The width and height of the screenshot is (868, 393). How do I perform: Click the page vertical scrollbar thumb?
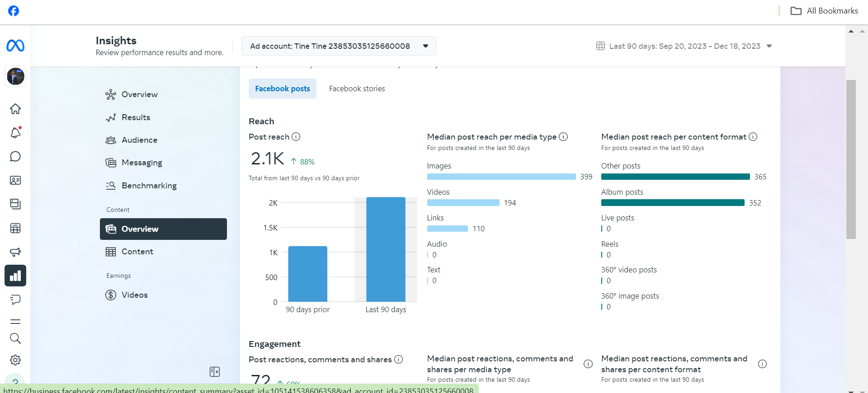[851, 159]
